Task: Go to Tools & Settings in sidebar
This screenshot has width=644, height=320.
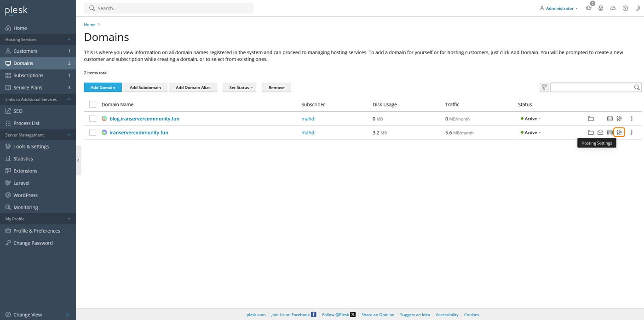Action: tap(31, 147)
